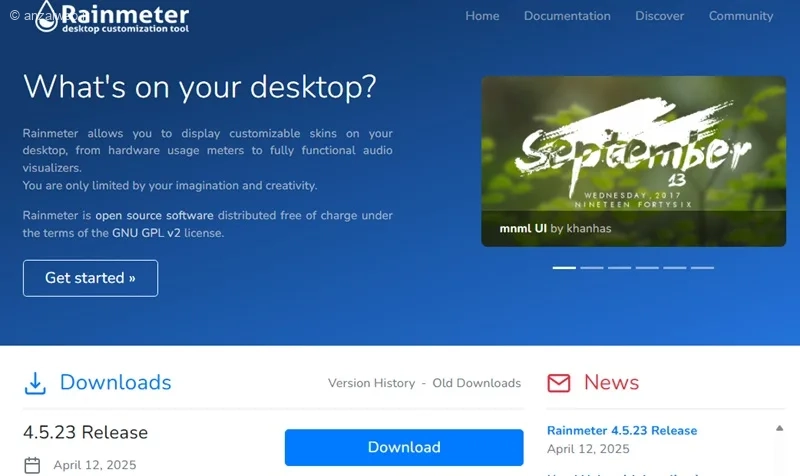Click the Downloads arrow icon

(36, 383)
